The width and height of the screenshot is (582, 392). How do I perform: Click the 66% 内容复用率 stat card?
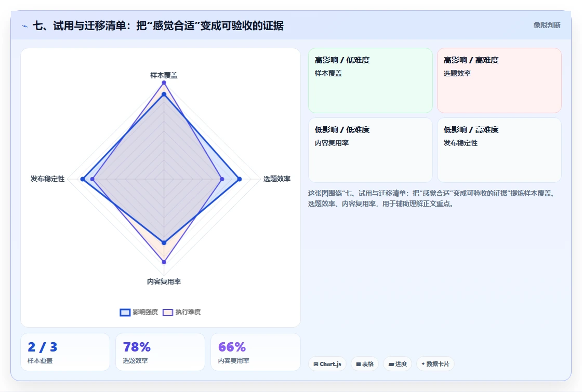point(255,352)
